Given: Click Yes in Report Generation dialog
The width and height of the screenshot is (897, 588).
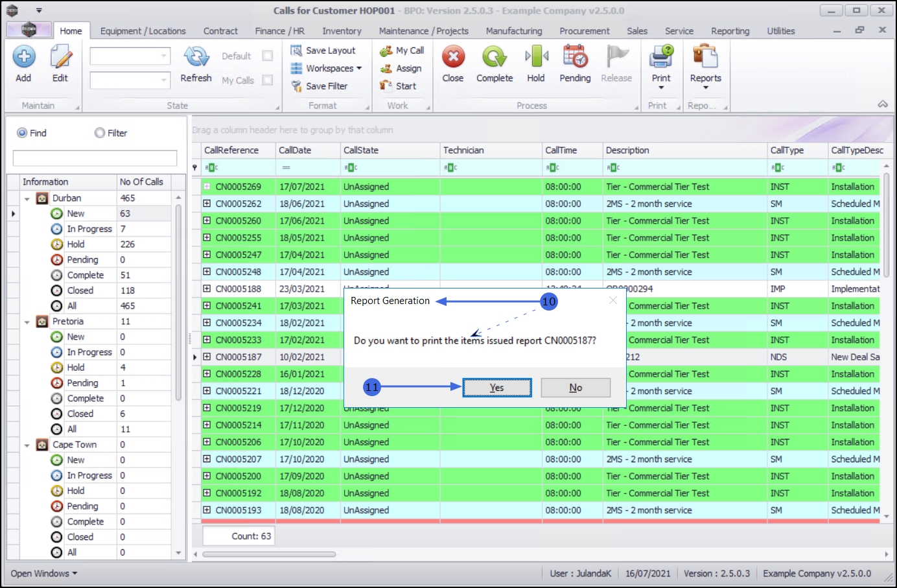Looking at the screenshot, I should [x=497, y=388].
